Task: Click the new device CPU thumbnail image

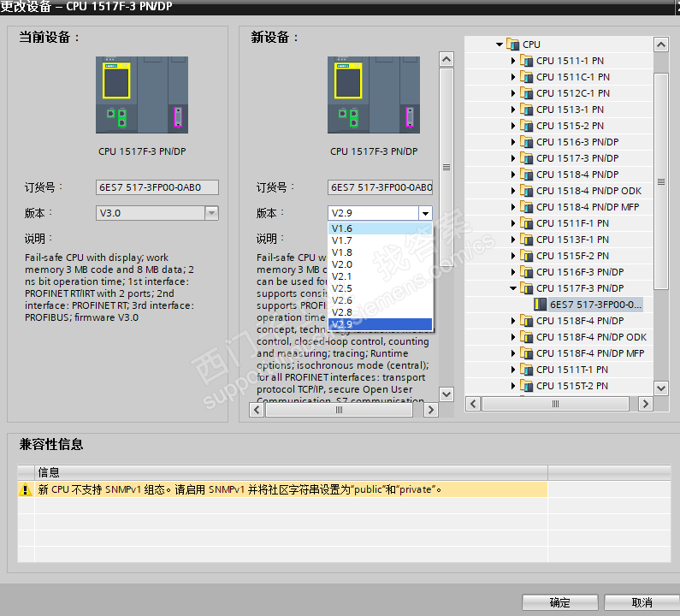Action: 374,95
